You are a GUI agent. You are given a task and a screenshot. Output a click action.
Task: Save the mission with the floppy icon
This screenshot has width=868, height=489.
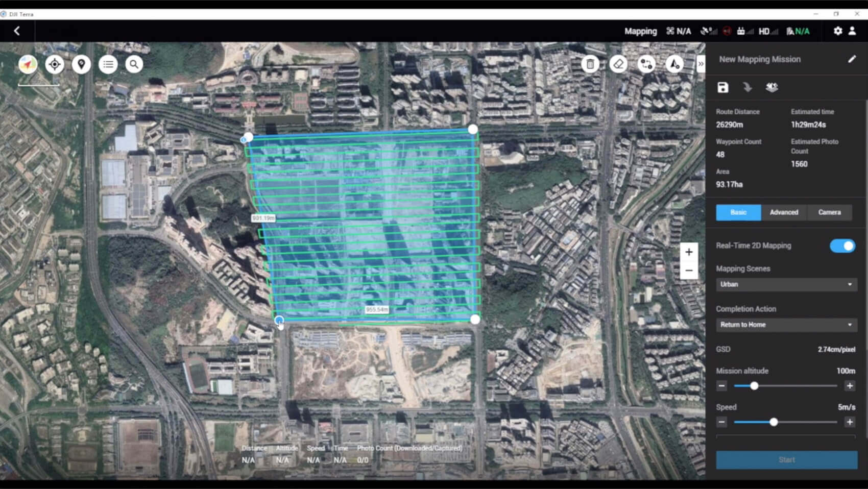point(722,87)
